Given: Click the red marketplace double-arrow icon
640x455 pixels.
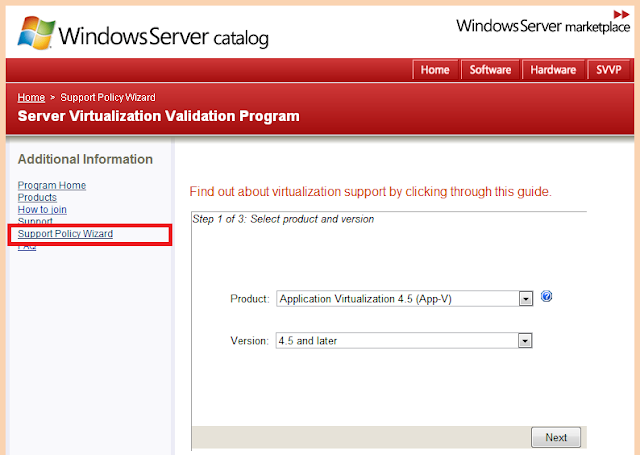Looking at the screenshot, I should click(621, 14).
